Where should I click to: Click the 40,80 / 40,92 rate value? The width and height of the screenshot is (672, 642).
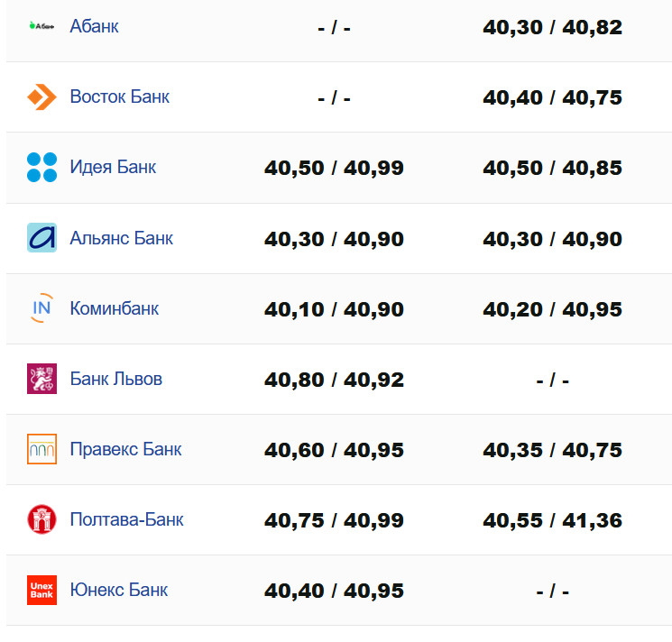click(334, 380)
